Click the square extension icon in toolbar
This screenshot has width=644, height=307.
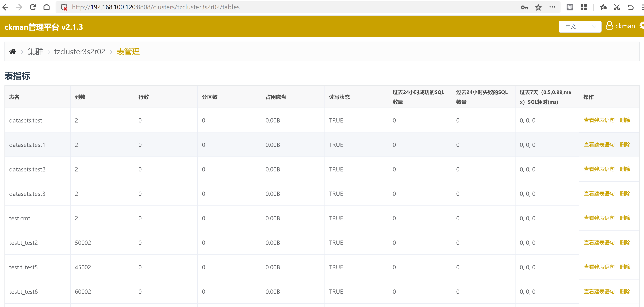(570, 7)
